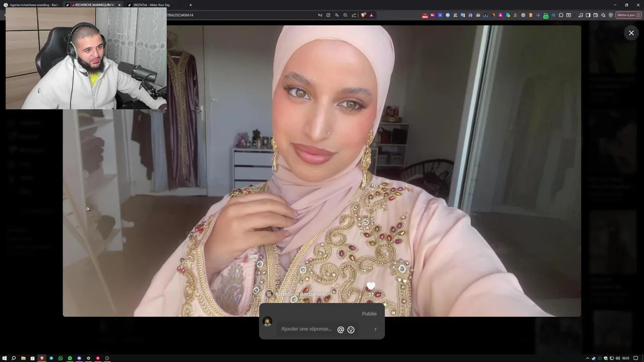Click the Publie button in the reply box
Viewport: 644px width, 362px height.
[369, 314]
